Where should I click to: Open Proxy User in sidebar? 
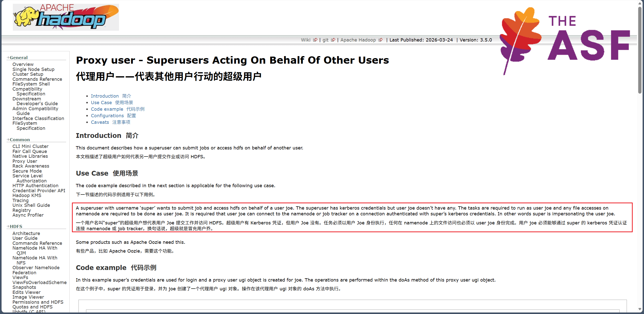(25, 161)
